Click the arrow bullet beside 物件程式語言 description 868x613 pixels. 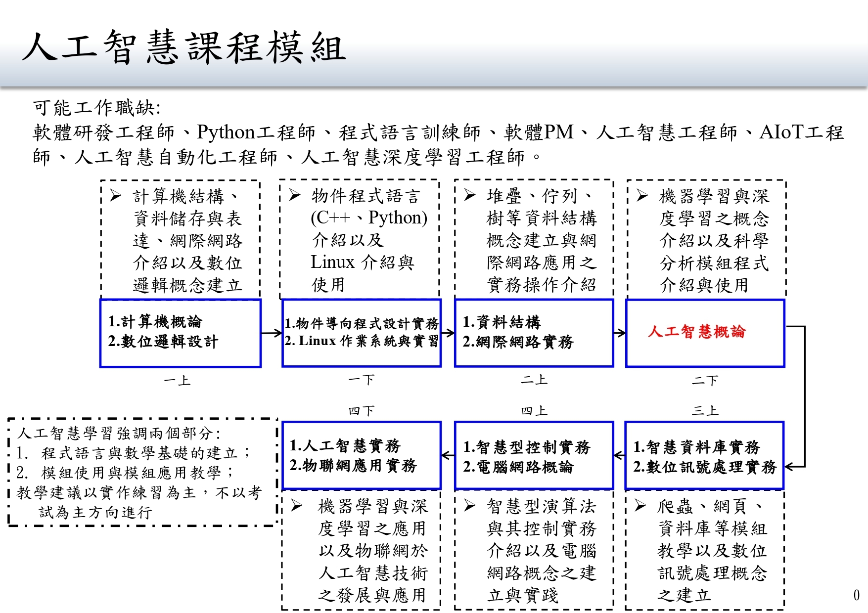coord(295,195)
